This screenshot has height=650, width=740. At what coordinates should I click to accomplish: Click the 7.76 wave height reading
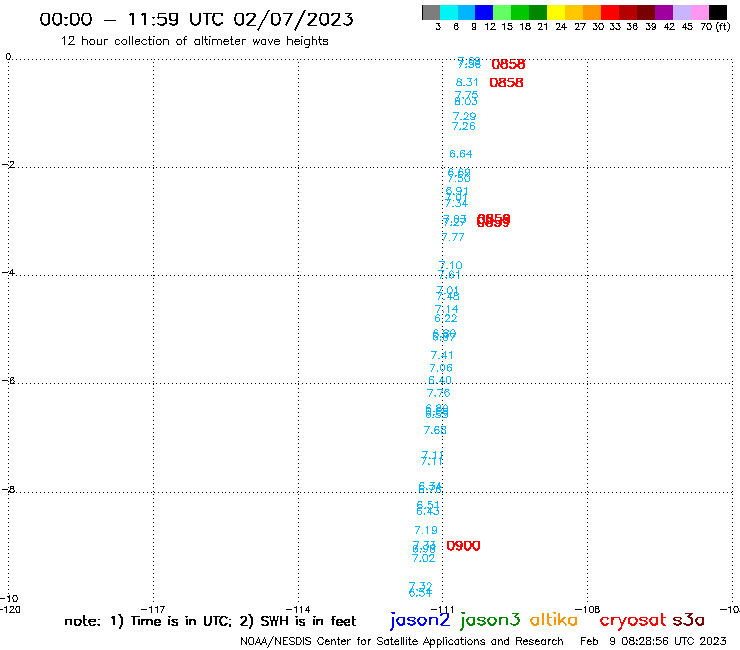[x=438, y=393]
